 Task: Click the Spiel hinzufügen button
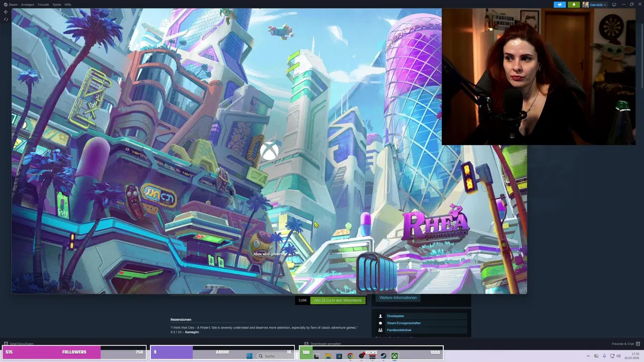pos(19,344)
